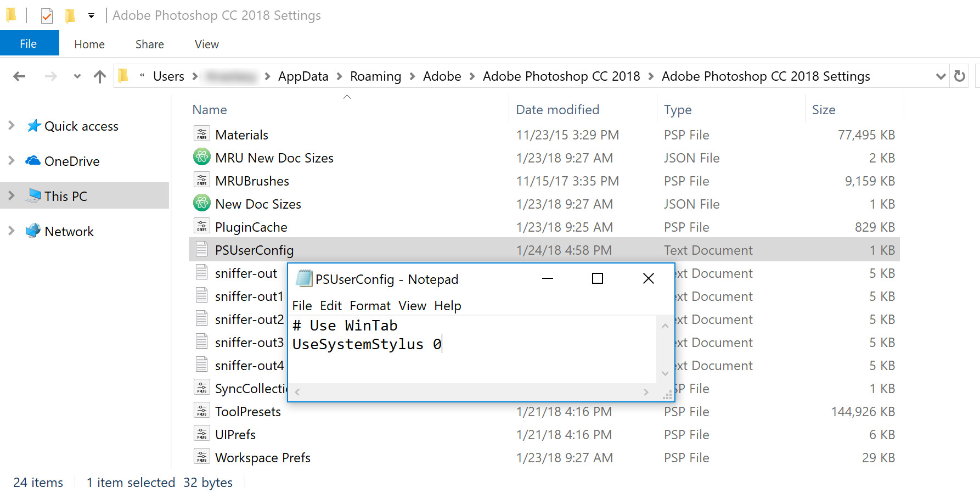Click the Notepad vertical scrollbar down arrow

point(664,373)
